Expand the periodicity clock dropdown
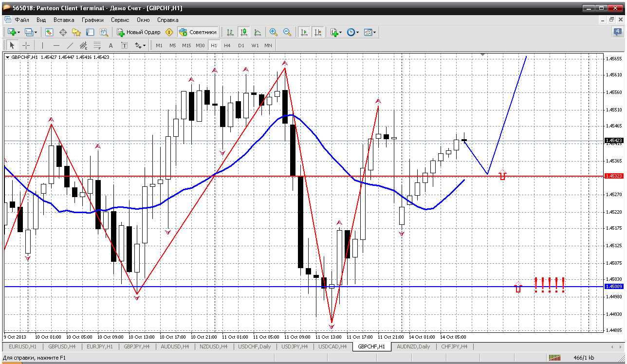Viewport: 627px width, 364px height. click(x=358, y=32)
